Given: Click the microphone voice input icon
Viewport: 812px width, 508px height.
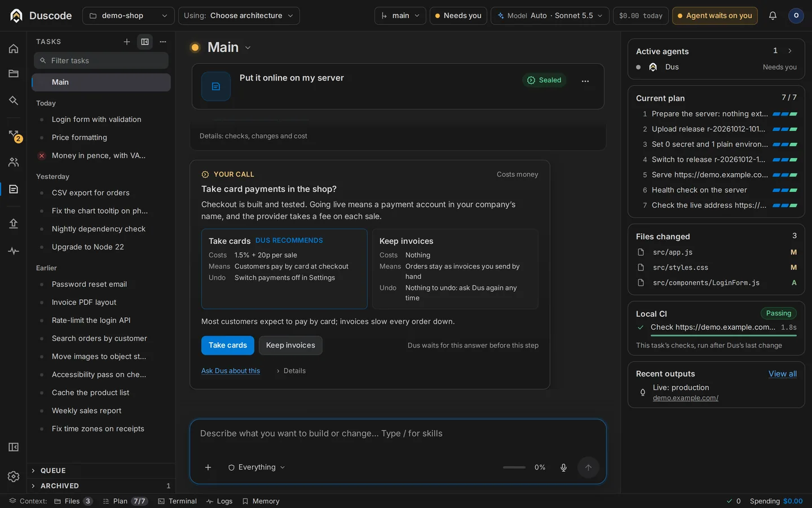Looking at the screenshot, I should pyautogui.click(x=563, y=467).
